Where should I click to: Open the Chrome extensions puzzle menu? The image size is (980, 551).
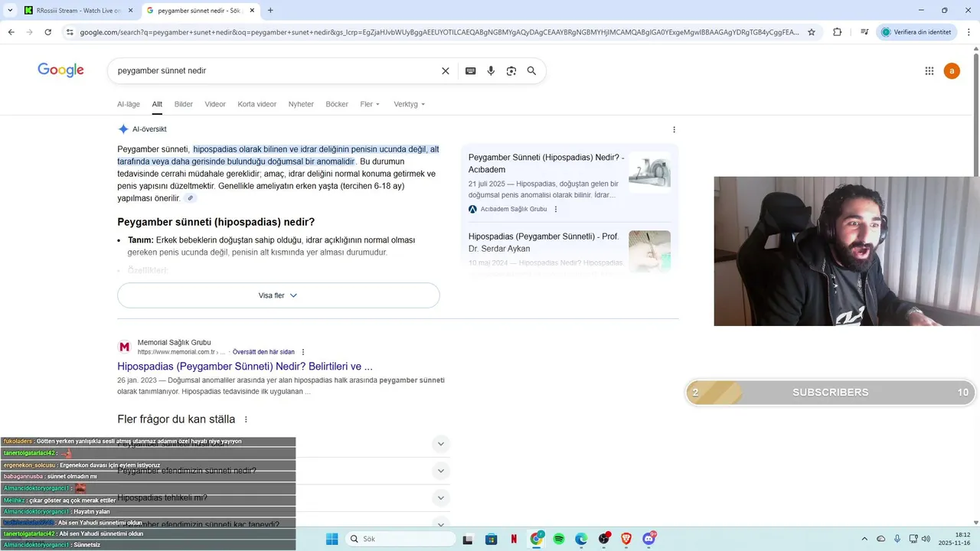tap(837, 32)
